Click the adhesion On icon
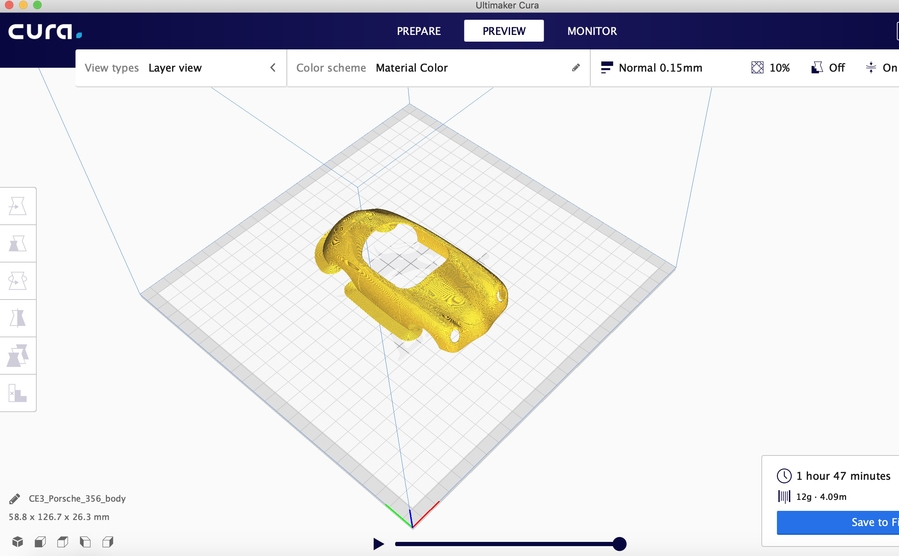The height and width of the screenshot is (556, 899). [871, 68]
